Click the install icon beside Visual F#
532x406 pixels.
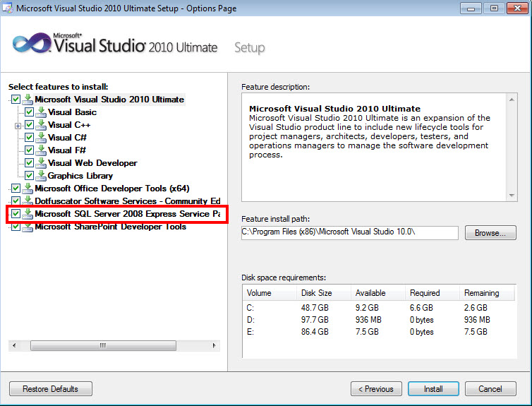pyautogui.click(x=41, y=150)
